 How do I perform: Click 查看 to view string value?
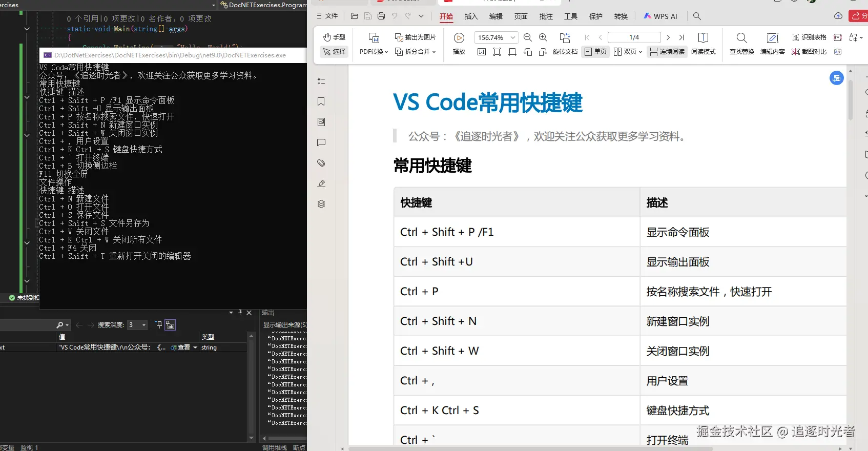(180, 347)
